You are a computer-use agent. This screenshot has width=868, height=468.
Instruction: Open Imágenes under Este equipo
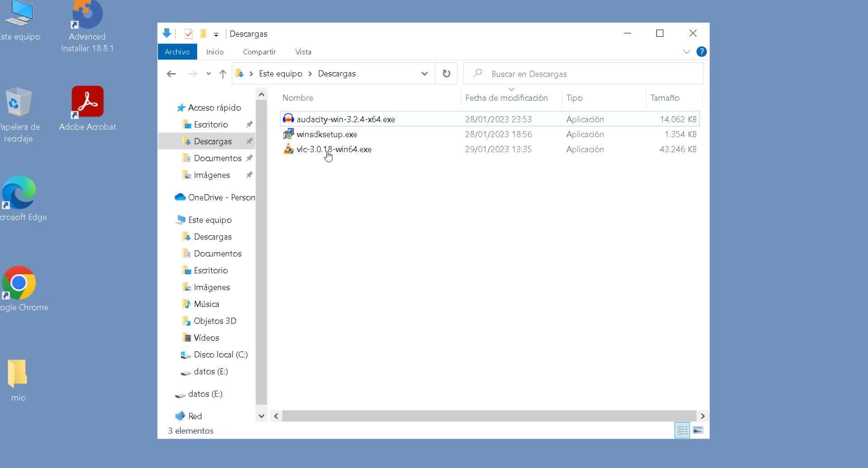pos(206,287)
